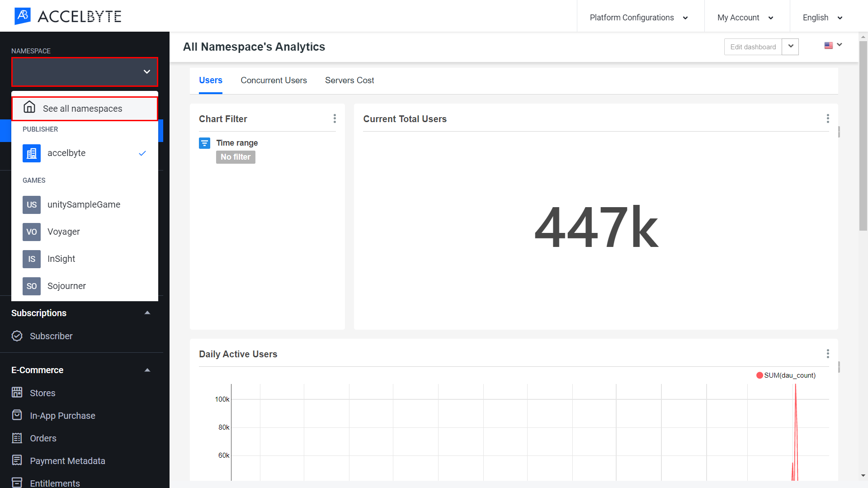Open Current Total Users three-dot menu
868x488 pixels.
click(x=828, y=118)
